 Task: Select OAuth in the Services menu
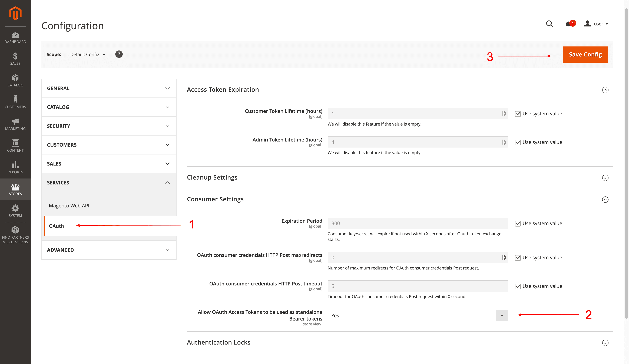[56, 226]
